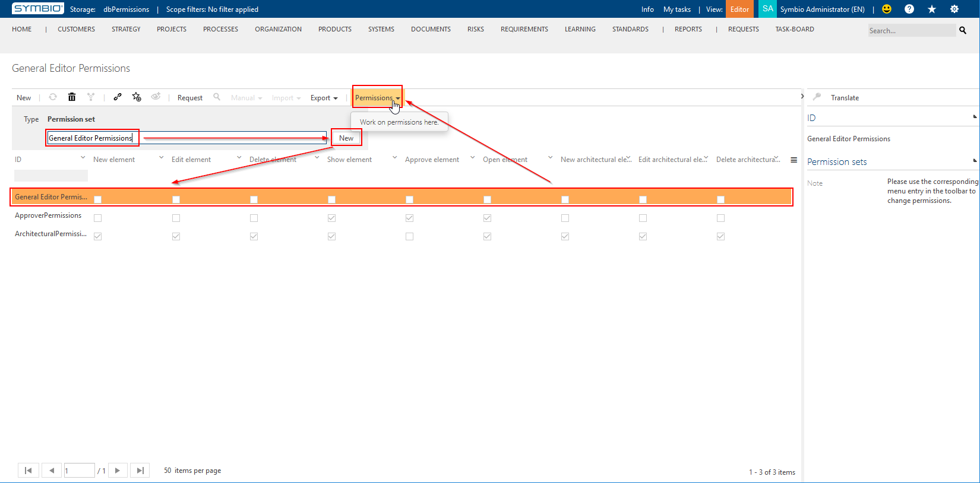Click the top Search field

pos(912,30)
